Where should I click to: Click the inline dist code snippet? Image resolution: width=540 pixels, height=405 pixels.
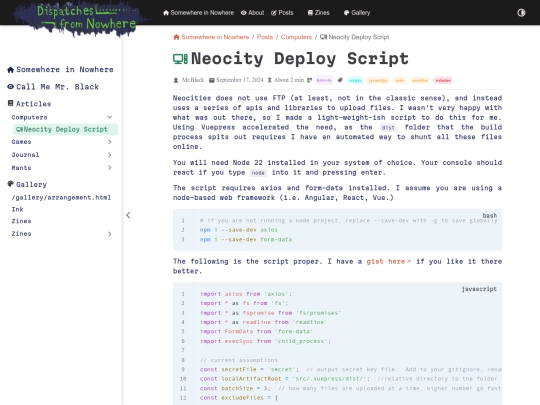388,127
